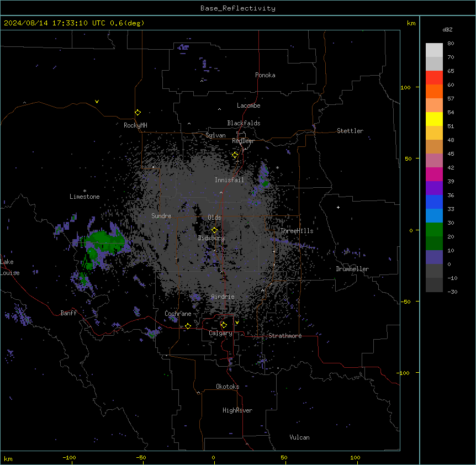
Task: Click the 57 value in the dBZ legend
Action: click(451, 99)
